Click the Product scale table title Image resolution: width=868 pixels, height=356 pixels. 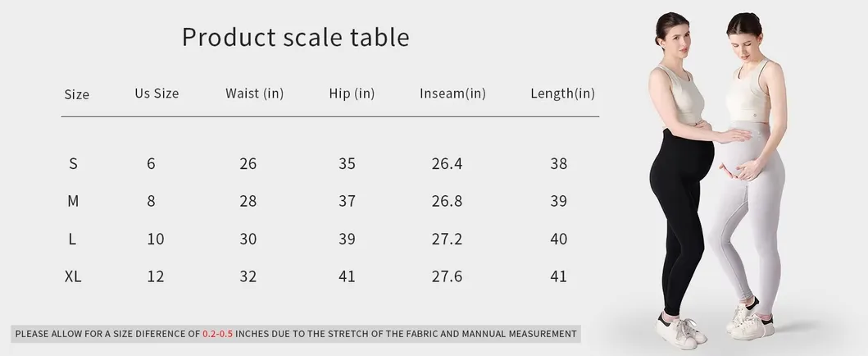[x=296, y=38]
